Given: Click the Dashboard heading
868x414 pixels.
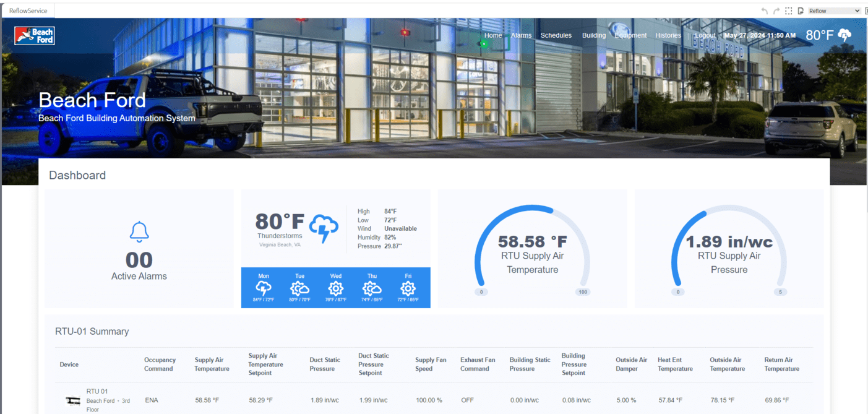Looking at the screenshot, I should pyautogui.click(x=77, y=175).
